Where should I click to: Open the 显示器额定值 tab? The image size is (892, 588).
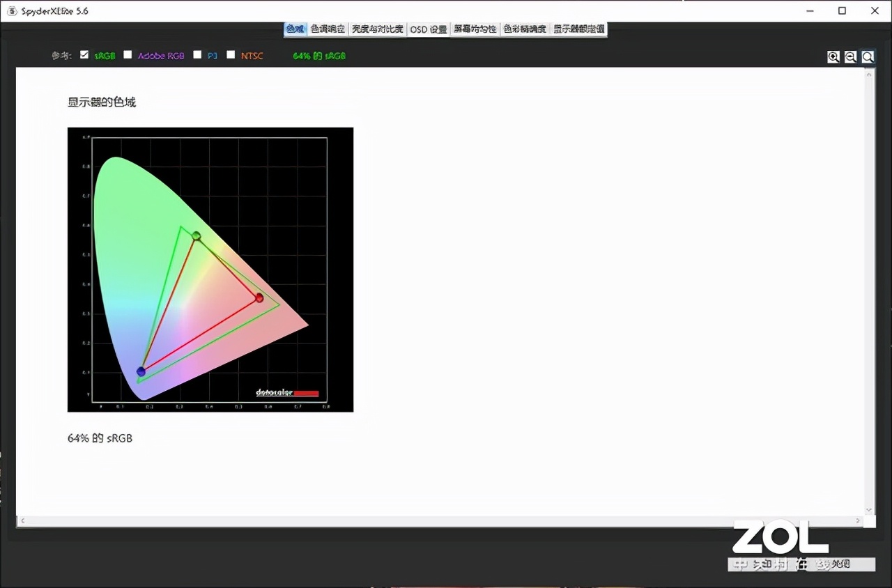(579, 29)
